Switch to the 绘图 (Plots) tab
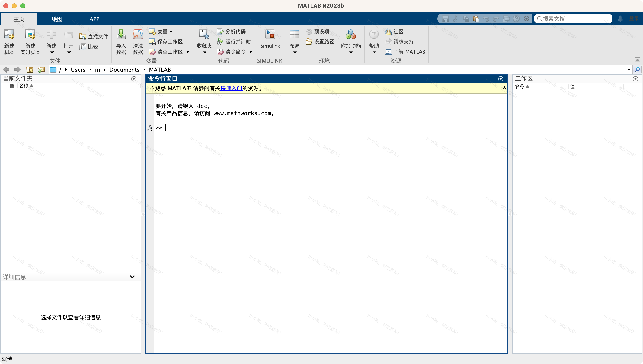643x364 pixels. (57, 19)
